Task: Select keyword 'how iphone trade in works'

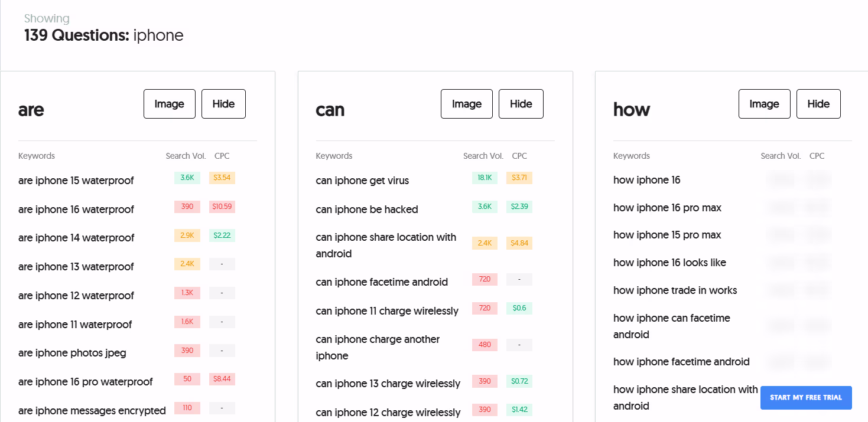Action: (x=675, y=290)
